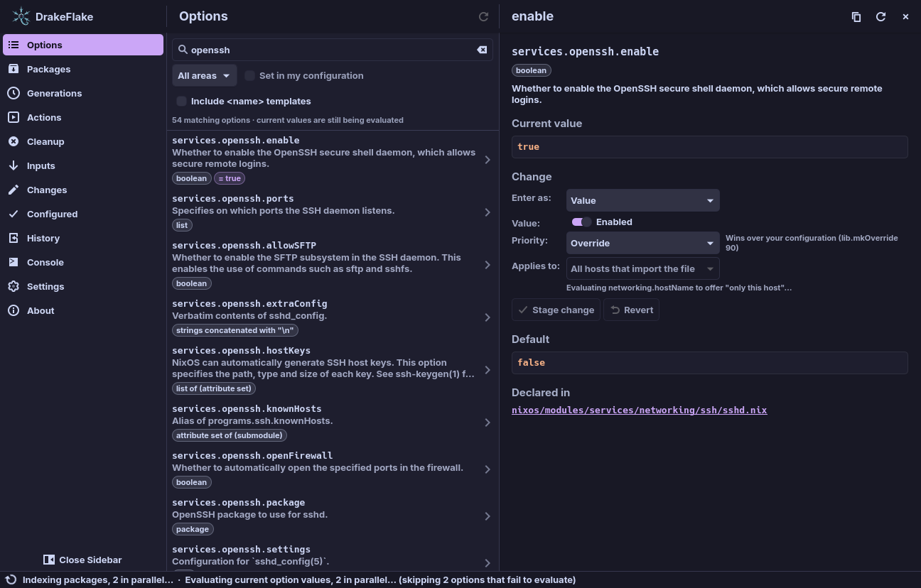Switch to the History section

pyautogui.click(x=83, y=238)
